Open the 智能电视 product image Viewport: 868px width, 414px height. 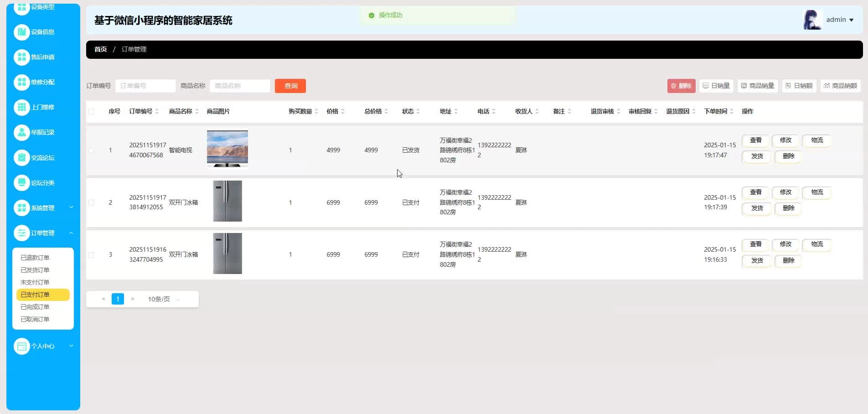(227, 149)
